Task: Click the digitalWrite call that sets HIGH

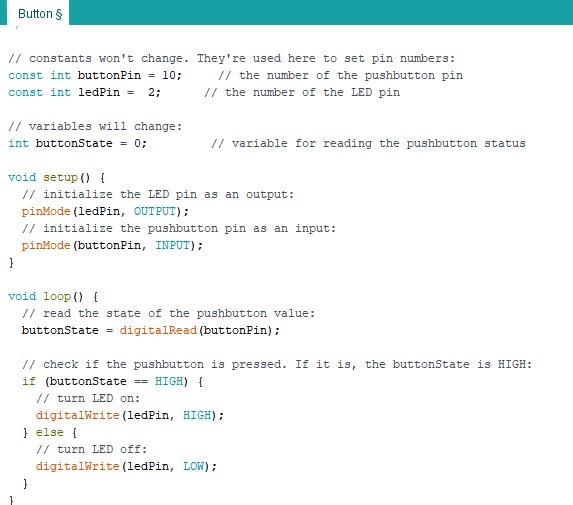Action: pyautogui.click(x=130, y=415)
